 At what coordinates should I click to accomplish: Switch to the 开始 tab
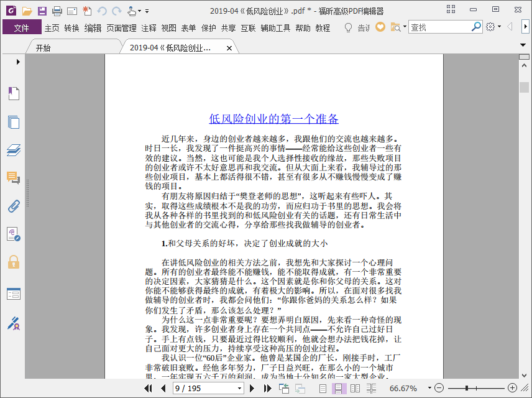point(44,48)
